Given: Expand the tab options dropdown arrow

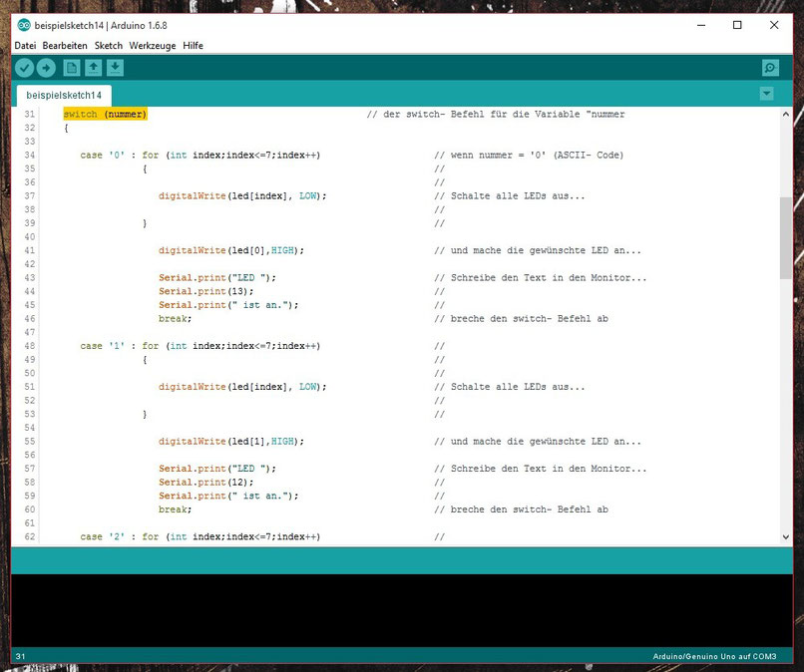Looking at the screenshot, I should (766, 94).
